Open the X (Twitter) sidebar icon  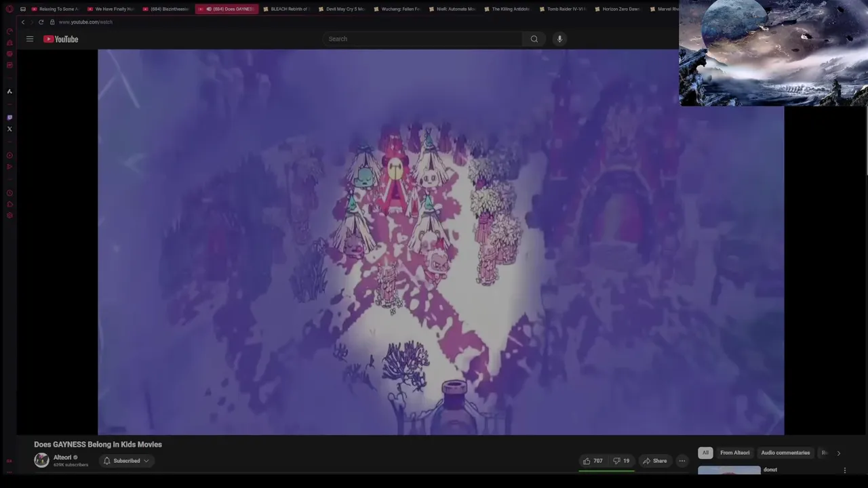tap(9, 129)
